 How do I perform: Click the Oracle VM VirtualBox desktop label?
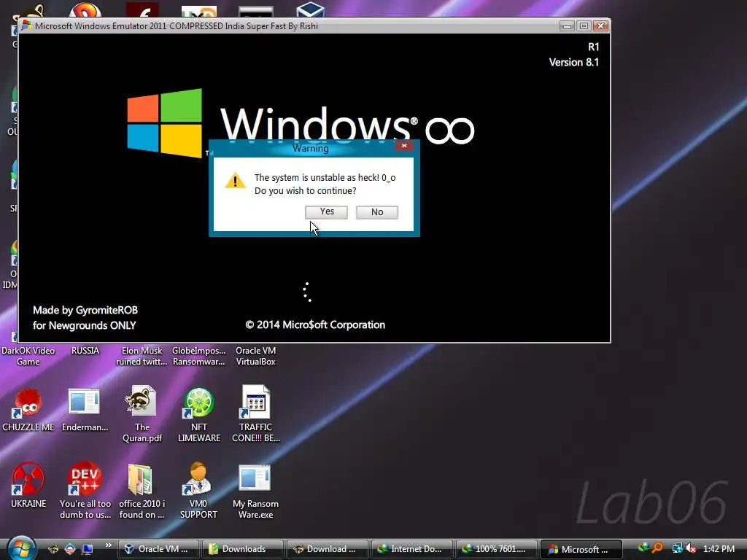click(256, 356)
